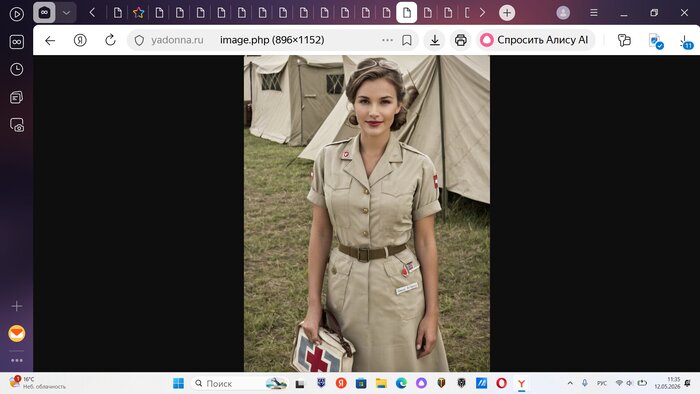Open the weather widget showing 16°C

tap(38, 383)
